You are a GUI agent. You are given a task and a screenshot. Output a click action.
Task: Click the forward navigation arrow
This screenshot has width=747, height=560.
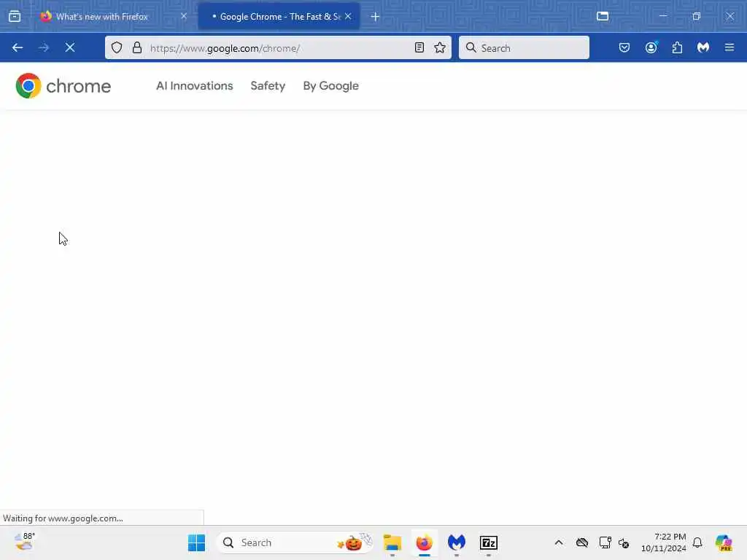pos(43,47)
